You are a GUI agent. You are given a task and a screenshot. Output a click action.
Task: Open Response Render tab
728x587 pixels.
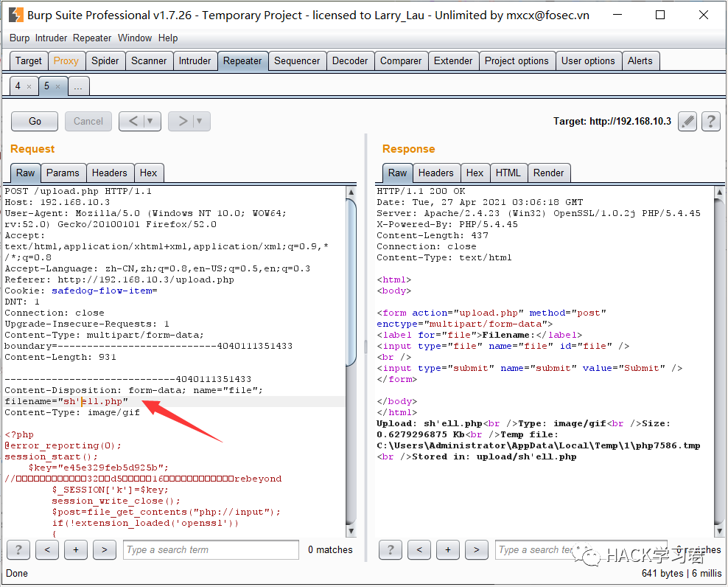[549, 173]
